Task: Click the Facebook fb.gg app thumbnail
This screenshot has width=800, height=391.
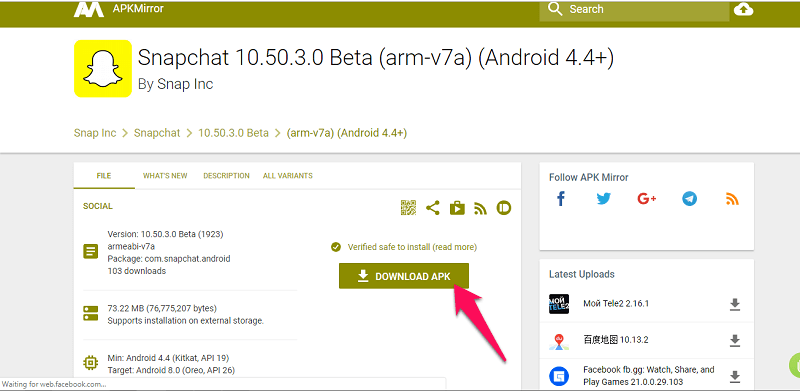Action: coord(559,377)
